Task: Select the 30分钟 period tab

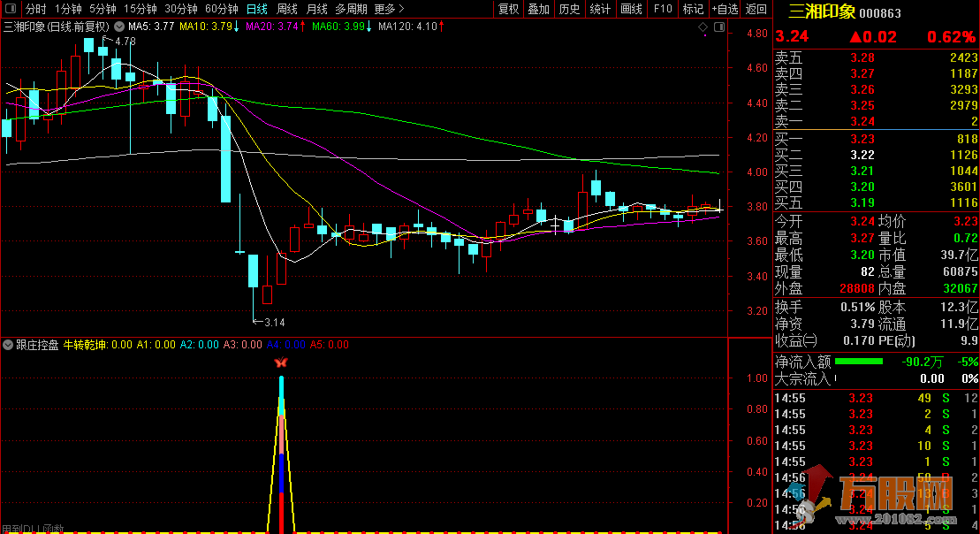Action: pyautogui.click(x=180, y=9)
